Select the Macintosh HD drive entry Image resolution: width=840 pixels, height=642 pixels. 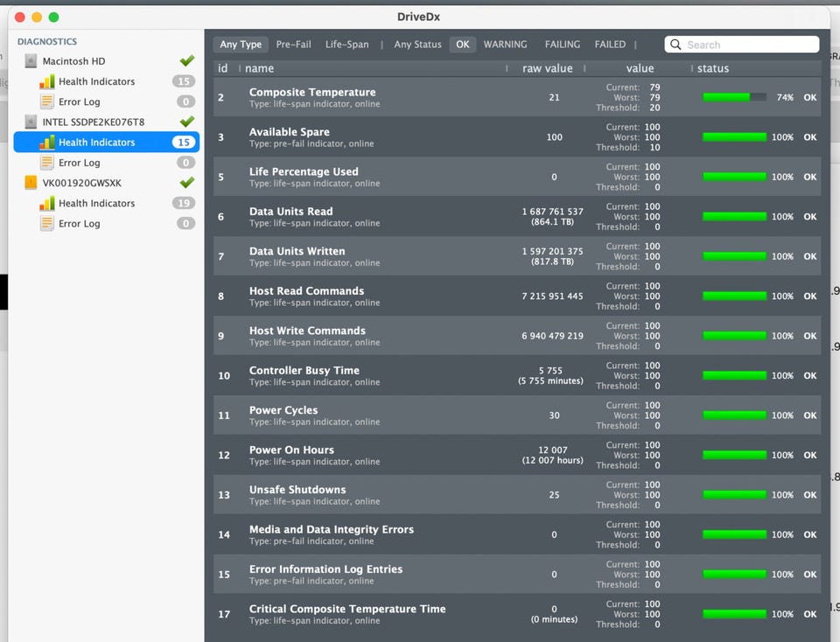click(x=73, y=61)
